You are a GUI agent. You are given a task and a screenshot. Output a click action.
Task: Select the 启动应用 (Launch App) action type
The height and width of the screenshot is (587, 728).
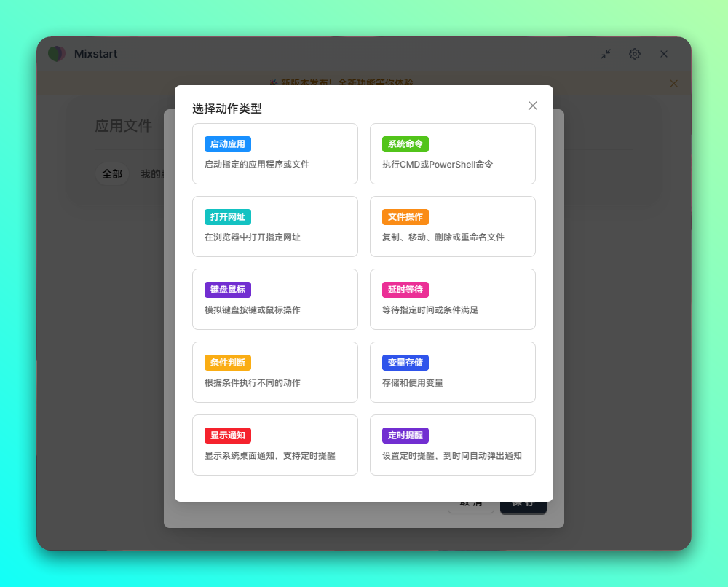pyautogui.click(x=275, y=154)
